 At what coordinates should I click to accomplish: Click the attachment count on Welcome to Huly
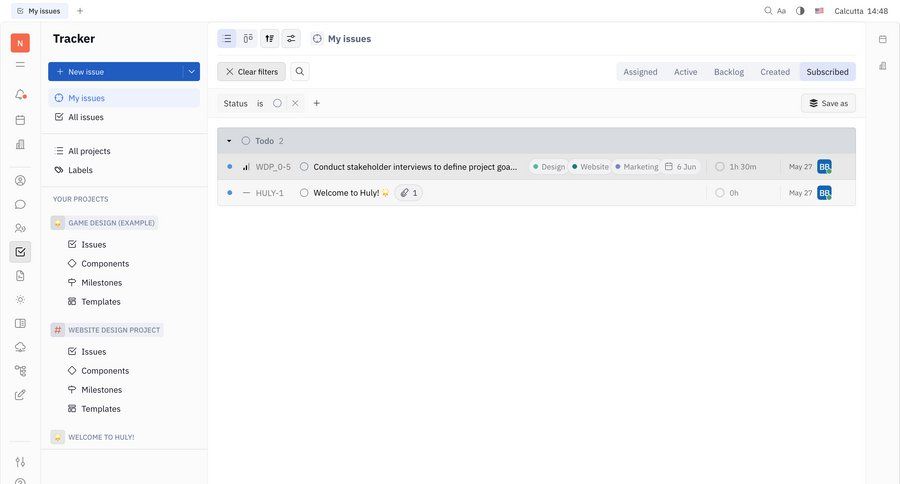pyautogui.click(x=409, y=193)
